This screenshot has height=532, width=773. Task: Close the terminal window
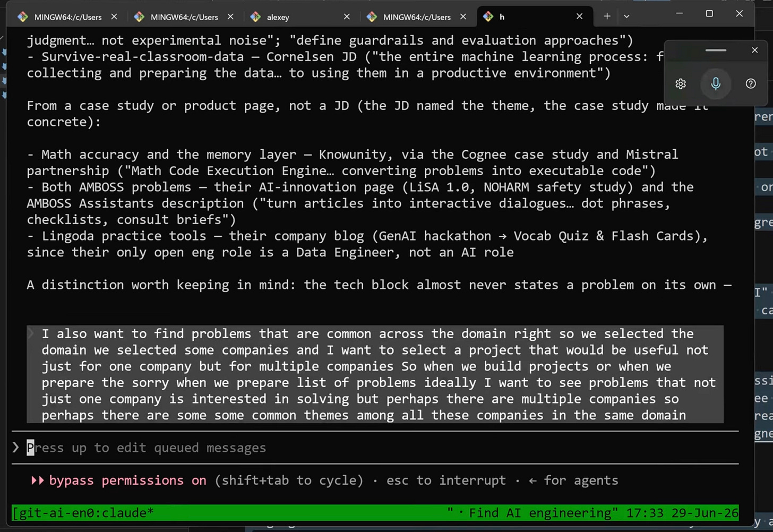pos(739,13)
